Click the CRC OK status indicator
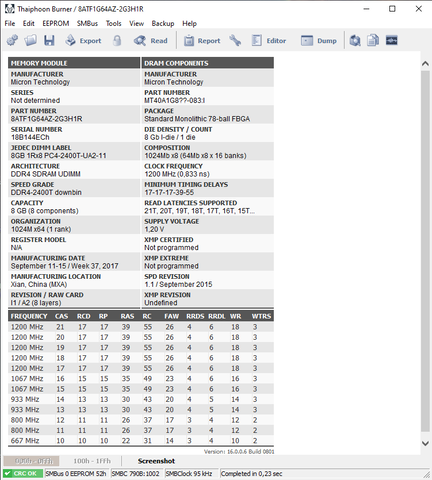 [23, 474]
